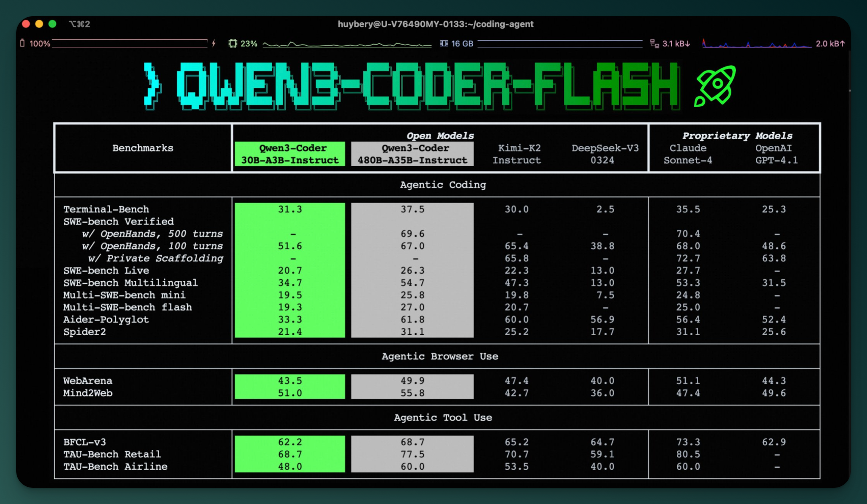Click the CPU chip icon showing 23%
Image resolution: width=867 pixels, height=504 pixels.
[x=233, y=43]
